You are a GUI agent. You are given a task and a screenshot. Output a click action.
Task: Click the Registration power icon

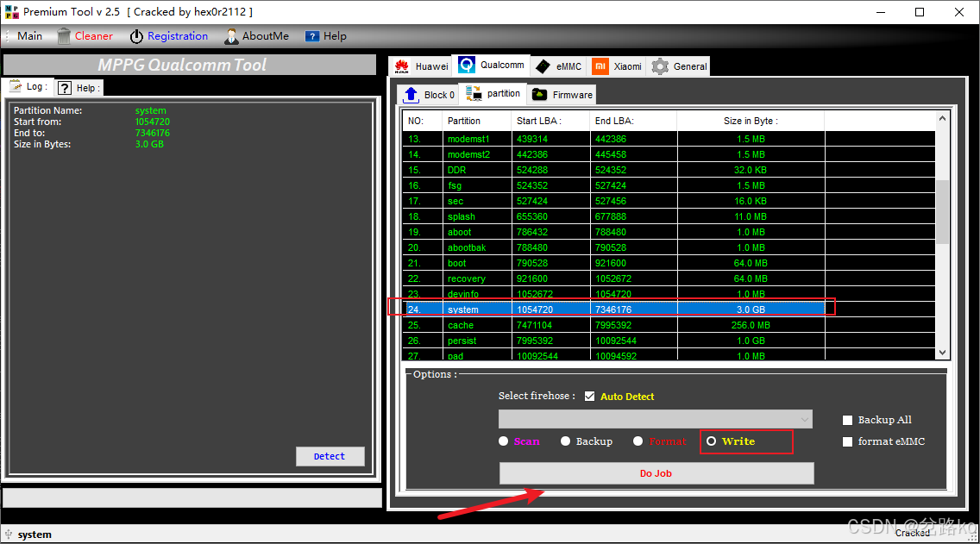point(136,37)
